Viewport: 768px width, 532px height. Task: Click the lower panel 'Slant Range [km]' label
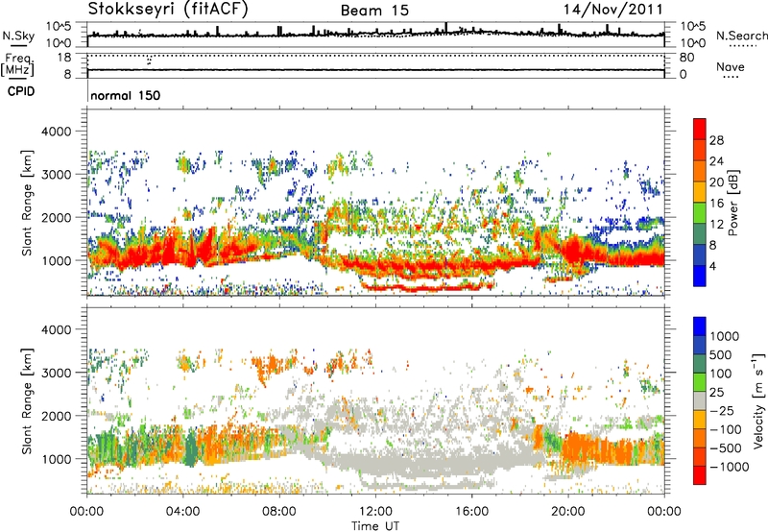coord(27,400)
